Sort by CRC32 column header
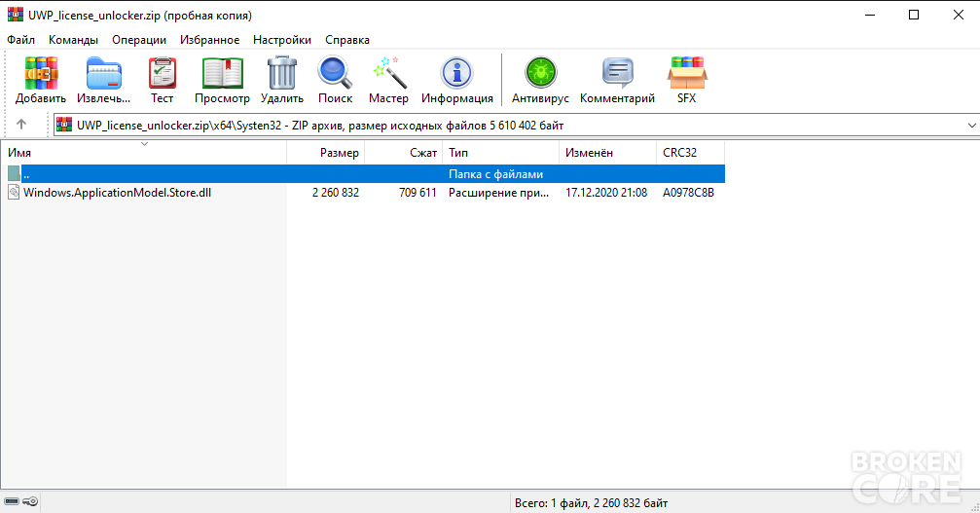980x513 pixels. click(x=691, y=153)
